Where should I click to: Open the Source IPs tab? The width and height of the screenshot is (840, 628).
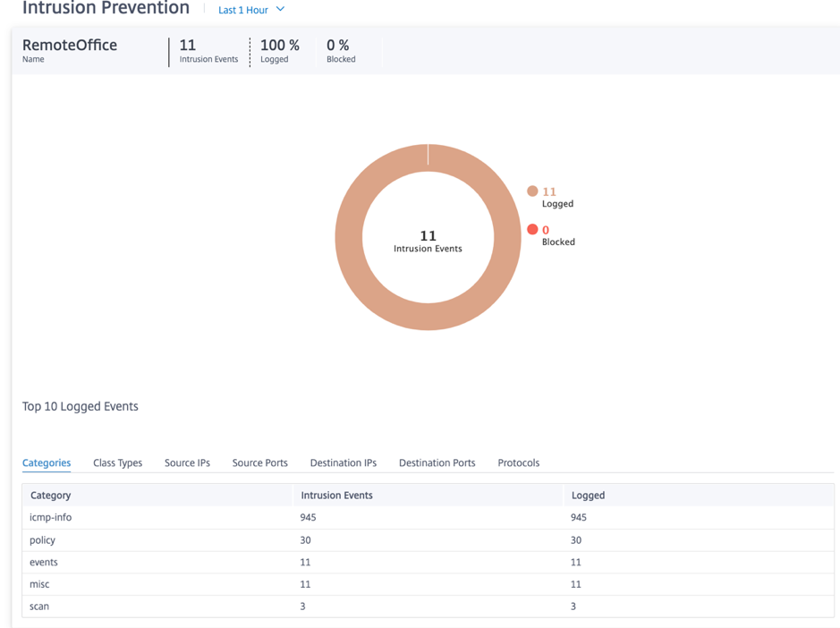[x=187, y=463]
